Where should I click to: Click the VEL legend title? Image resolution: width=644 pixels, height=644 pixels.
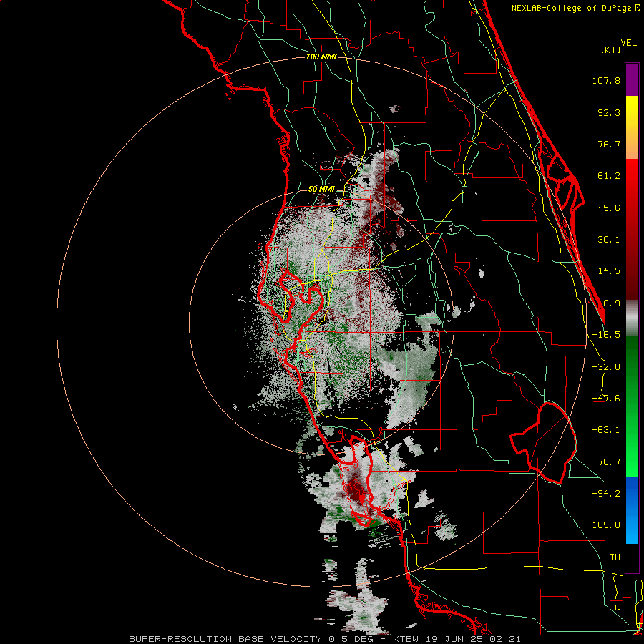(628, 42)
